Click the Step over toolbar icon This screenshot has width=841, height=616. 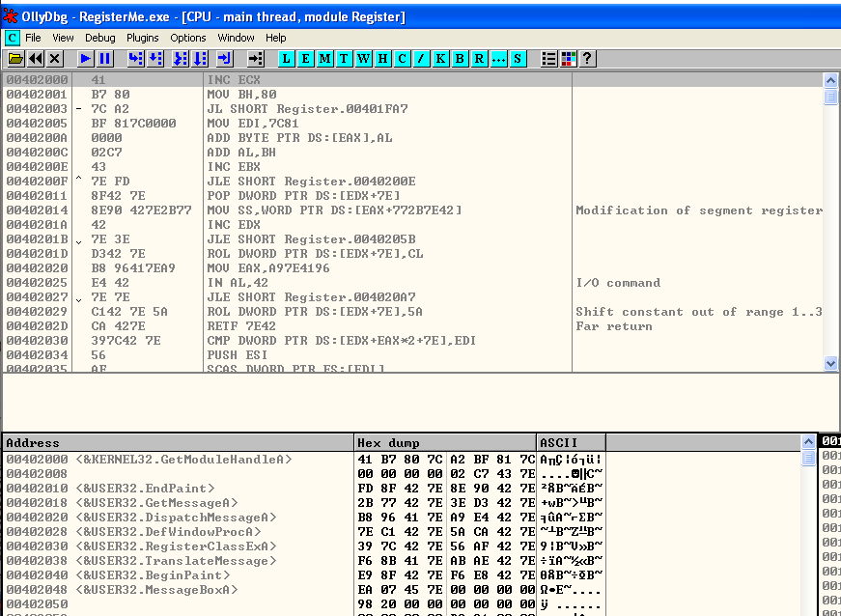tap(155, 59)
